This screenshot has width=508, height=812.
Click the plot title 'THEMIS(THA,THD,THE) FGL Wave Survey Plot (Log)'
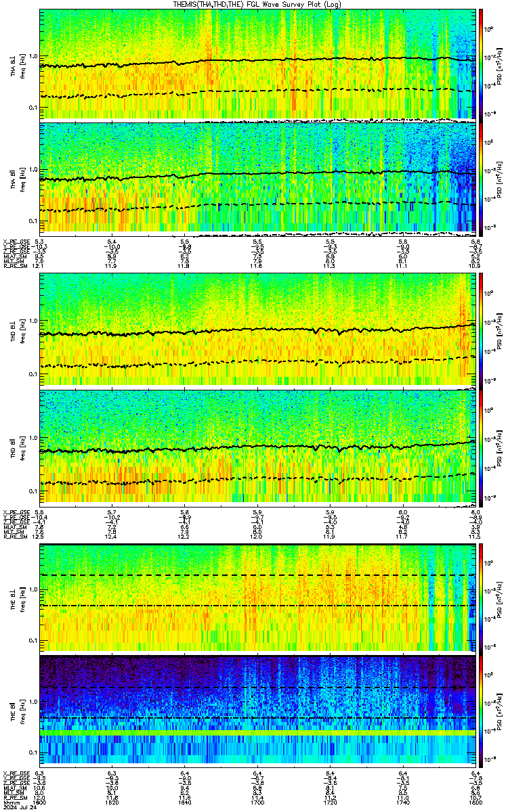tap(258, 4)
